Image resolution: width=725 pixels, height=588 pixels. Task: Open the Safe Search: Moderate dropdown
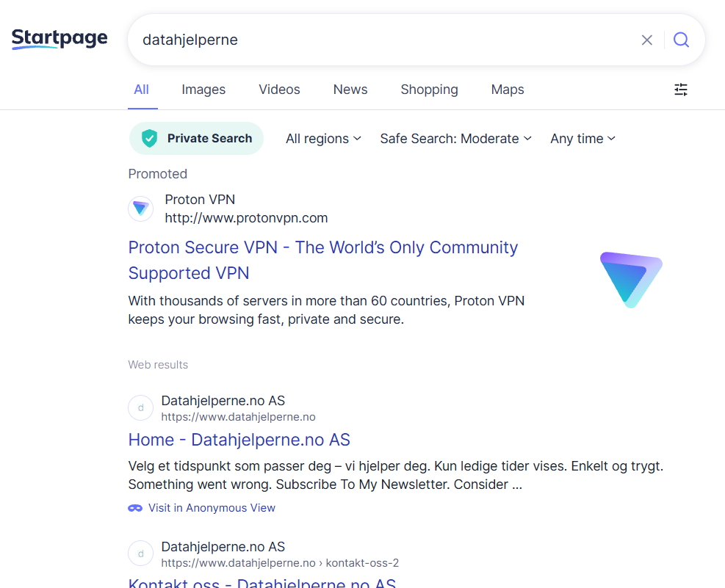[x=456, y=139]
